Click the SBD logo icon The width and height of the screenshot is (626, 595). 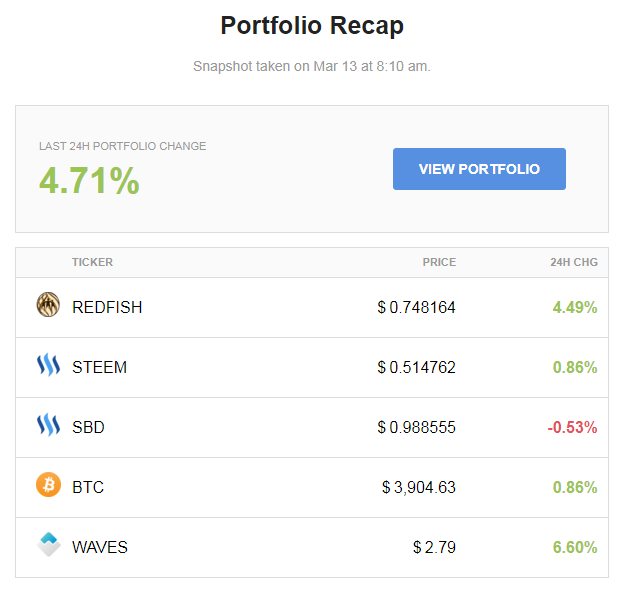pos(48,424)
